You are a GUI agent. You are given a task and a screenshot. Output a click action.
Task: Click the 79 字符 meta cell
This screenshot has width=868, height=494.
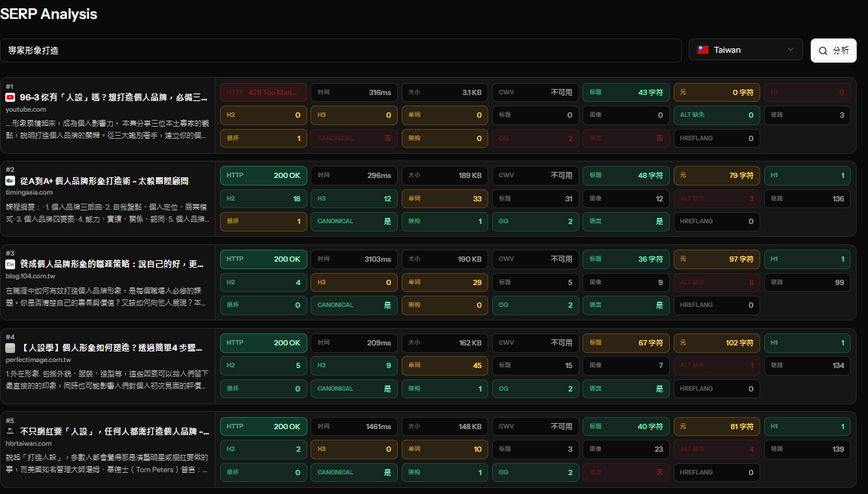click(717, 176)
